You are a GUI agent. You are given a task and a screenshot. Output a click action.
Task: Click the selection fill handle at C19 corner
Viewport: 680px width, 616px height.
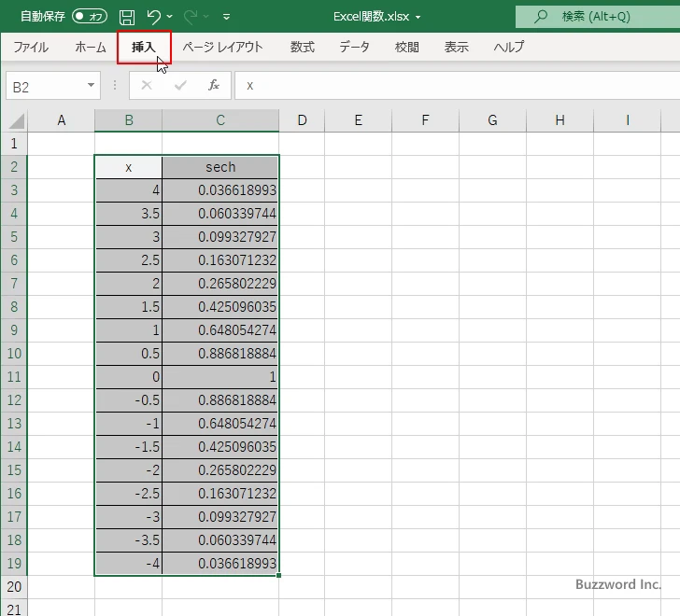(x=278, y=575)
